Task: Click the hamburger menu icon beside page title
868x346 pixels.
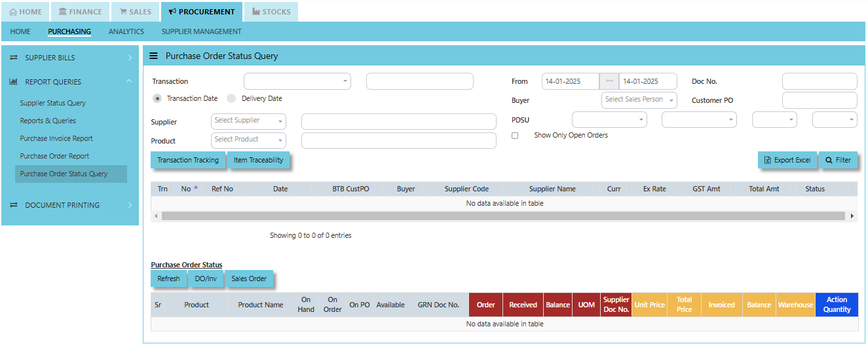Action: (153, 56)
